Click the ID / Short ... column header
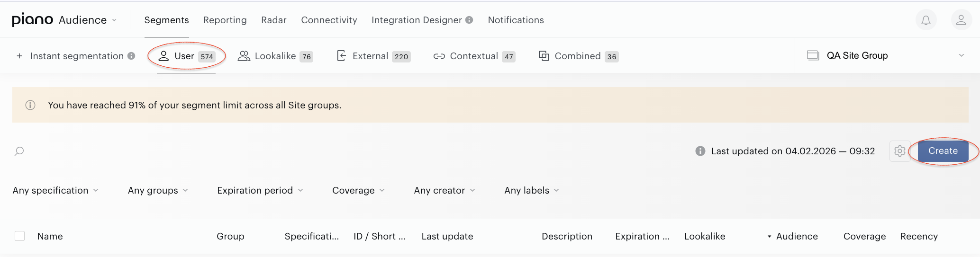The height and width of the screenshot is (257, 980). (380, 236)
